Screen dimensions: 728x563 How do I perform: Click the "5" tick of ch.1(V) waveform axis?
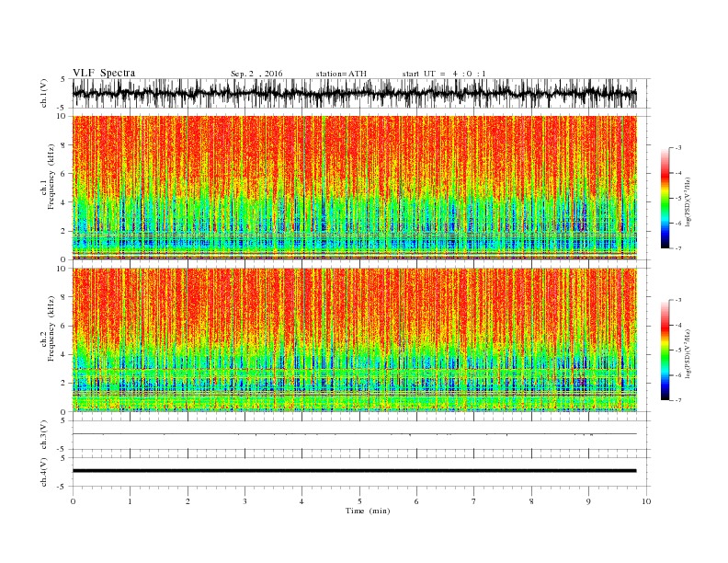click(63, 79)
